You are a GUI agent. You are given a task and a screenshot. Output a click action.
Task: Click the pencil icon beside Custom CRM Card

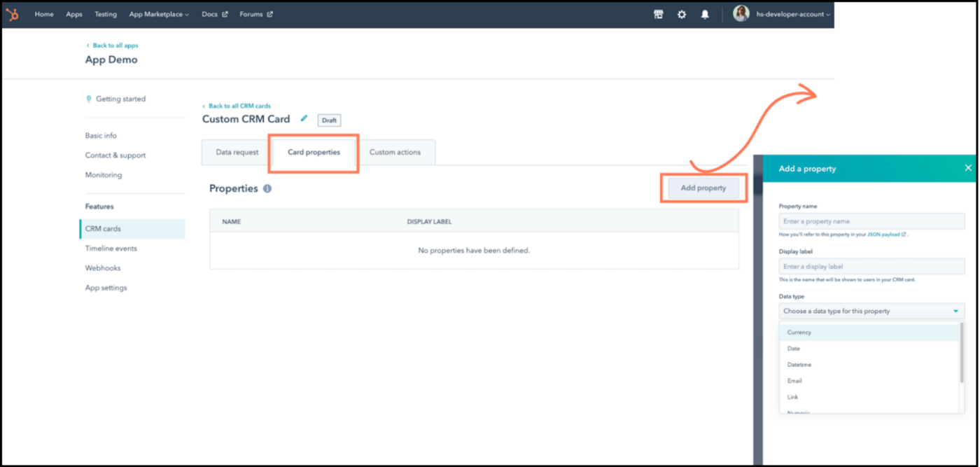pos(304,119)
